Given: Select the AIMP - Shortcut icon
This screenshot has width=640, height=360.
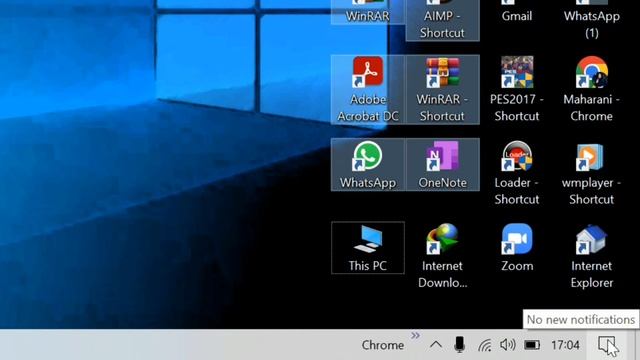Looking at the screenshot, I should [x=442, y=20].
